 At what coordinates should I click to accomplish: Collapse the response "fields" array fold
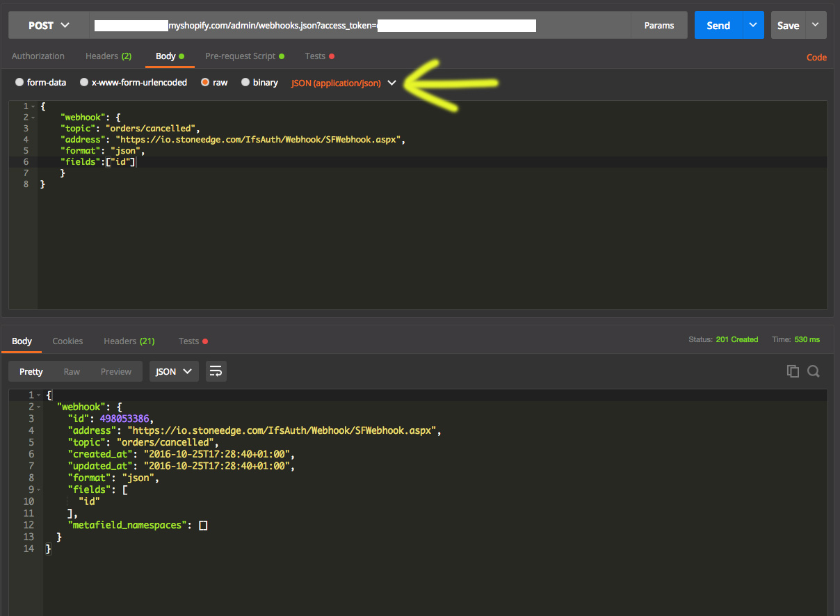click(38, 489)
